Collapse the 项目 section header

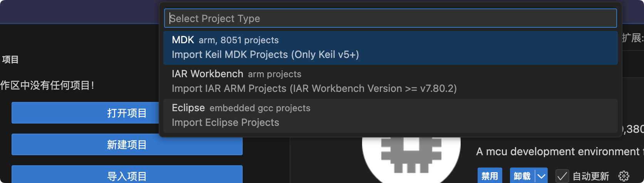point(10,59)
